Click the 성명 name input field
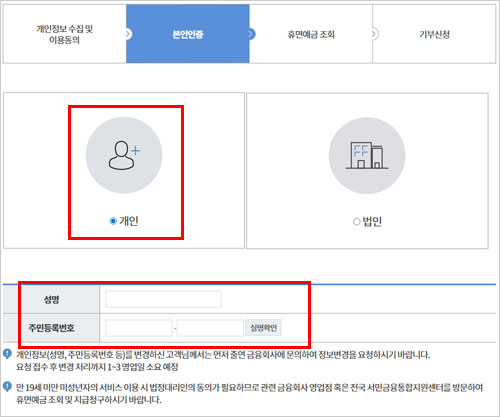Image resolution: width=500 pixels, height=417 pixels. 163,299
